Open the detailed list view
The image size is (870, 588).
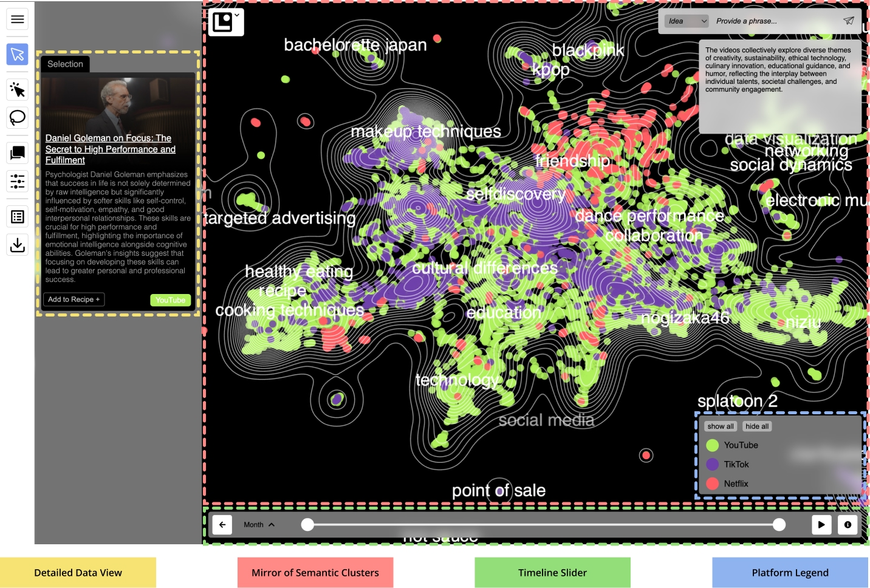click(x=17, y=216)
